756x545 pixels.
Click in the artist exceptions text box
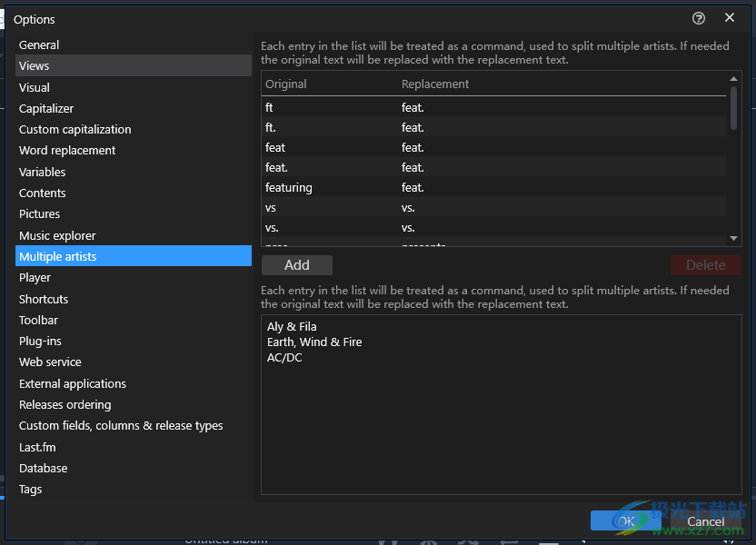pyautogui.click(x=500, y=418)
